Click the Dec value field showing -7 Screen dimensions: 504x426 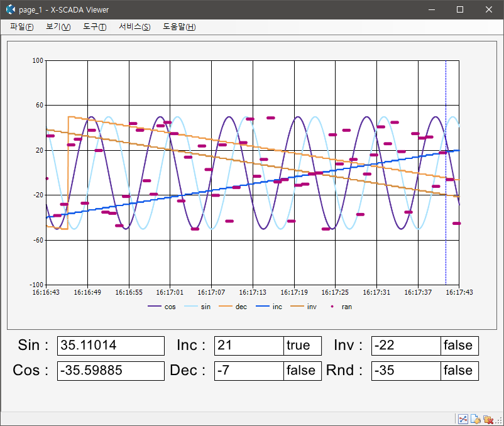tap(249, 371)
